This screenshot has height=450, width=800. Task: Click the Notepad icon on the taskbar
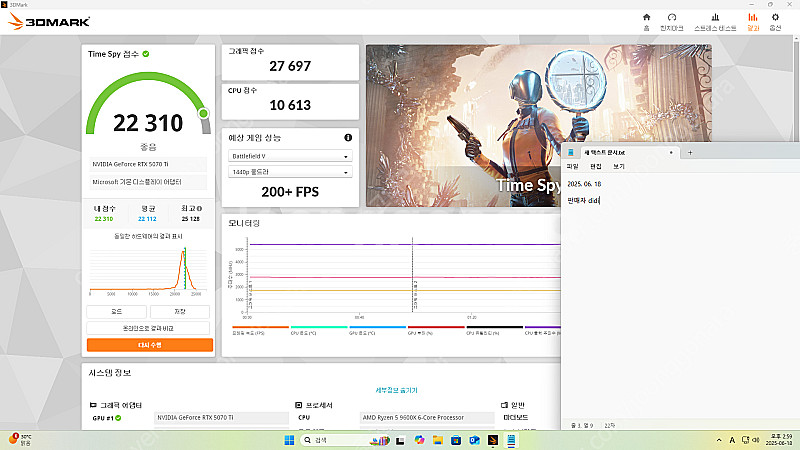click(x=511, y=440)
